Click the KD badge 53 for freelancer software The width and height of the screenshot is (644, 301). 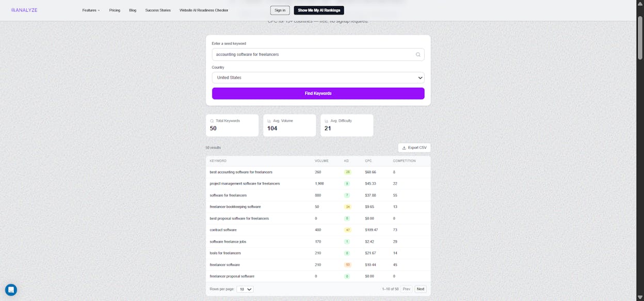pos(348,265)
